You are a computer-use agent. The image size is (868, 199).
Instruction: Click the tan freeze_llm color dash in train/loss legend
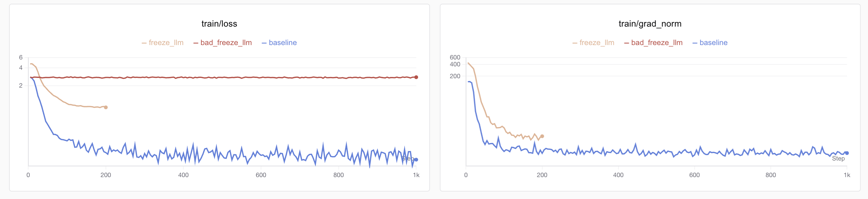tap(144, 43)
